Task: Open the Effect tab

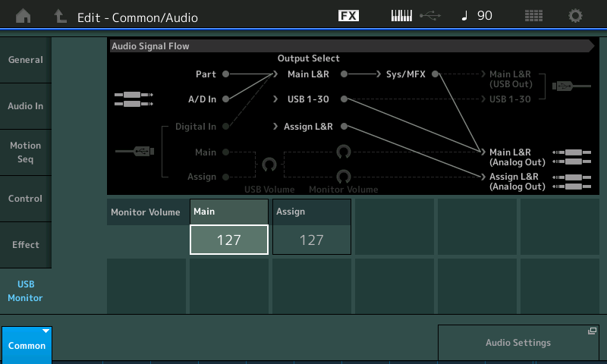Action: [26, 245]
